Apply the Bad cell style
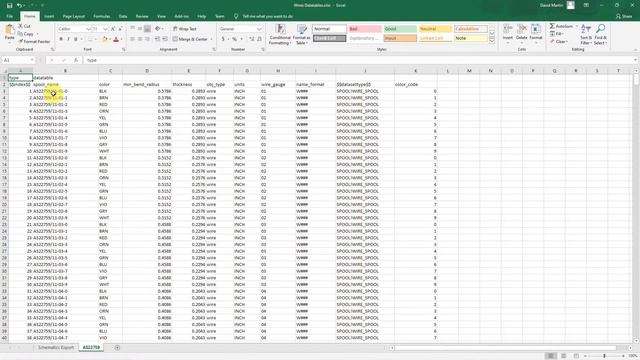The width and height of the screenshot is (640, 360). [x=365, y=29]
